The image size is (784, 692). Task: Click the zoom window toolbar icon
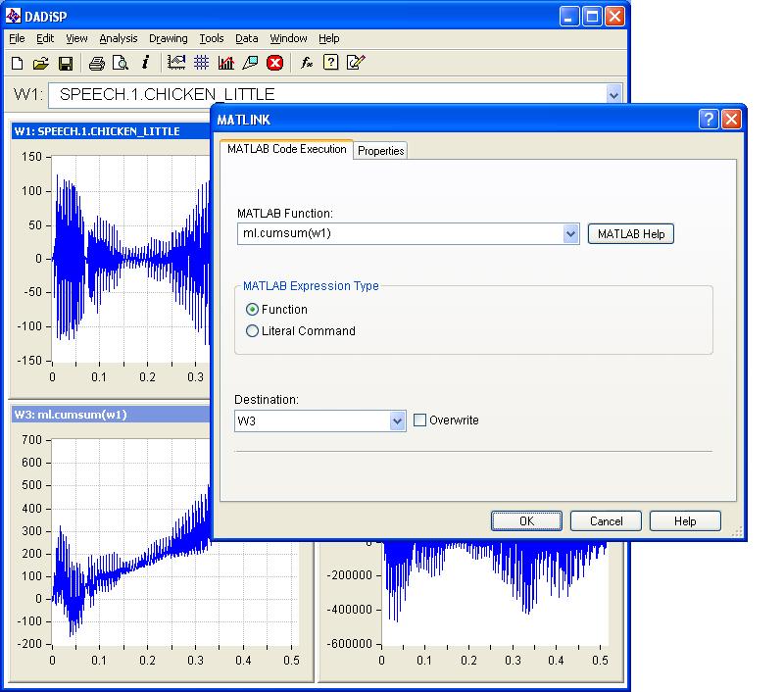tap(250, 63)
